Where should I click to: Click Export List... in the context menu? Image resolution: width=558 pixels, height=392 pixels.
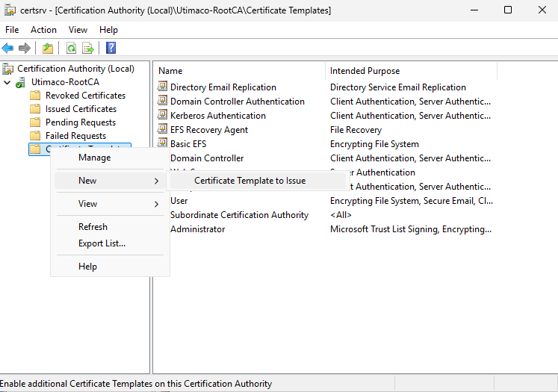[102, 243]
